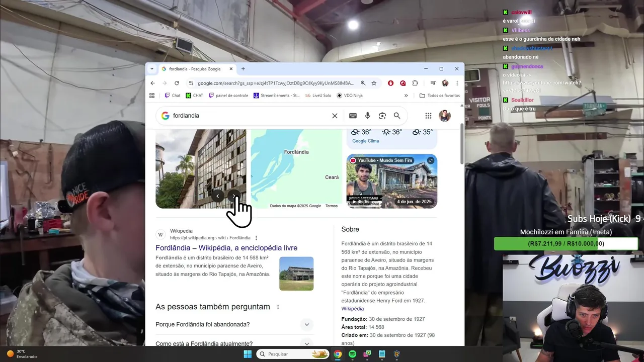Click 'Termos' link under the map

[x=332, y=206]
